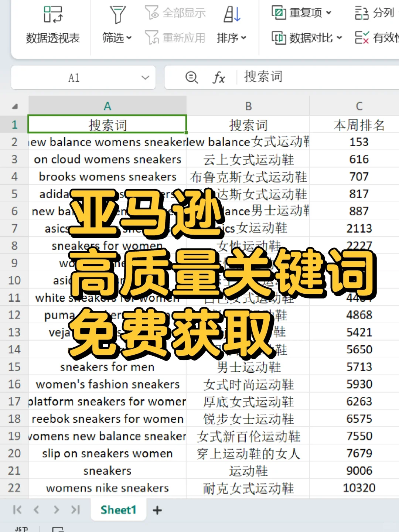Select column header B
The width and height of the screenshot is (399, 532).
(x=248, y=105)
